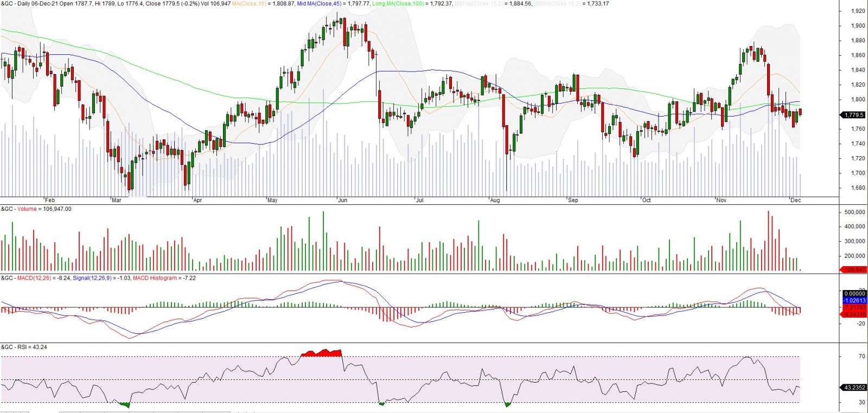Click the 300,000 volume axis label

pos(854,241)
